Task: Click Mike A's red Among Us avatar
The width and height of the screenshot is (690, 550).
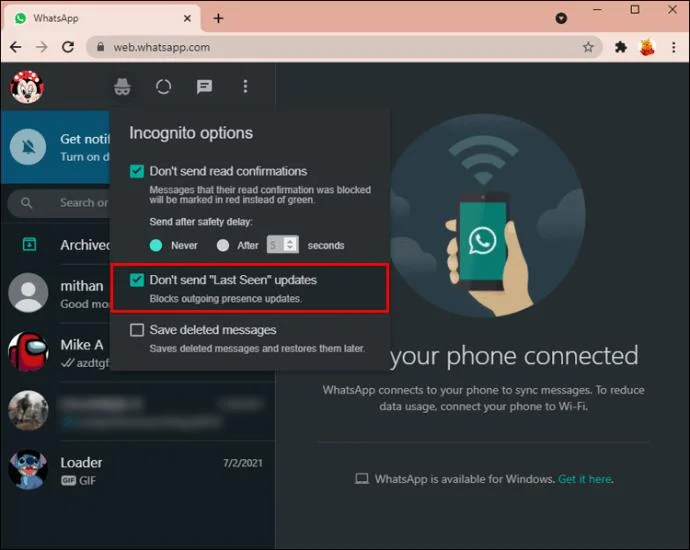Action: coord(28,352)
